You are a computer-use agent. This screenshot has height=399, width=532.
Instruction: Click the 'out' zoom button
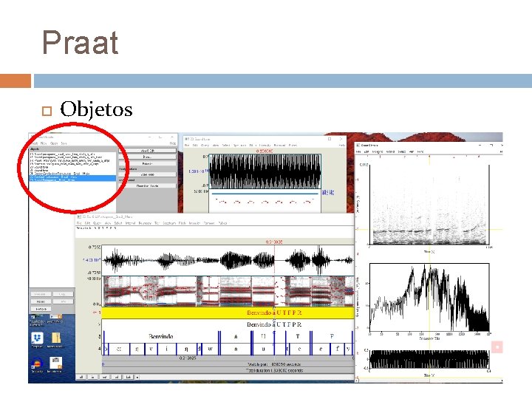[x=104, y=377]
